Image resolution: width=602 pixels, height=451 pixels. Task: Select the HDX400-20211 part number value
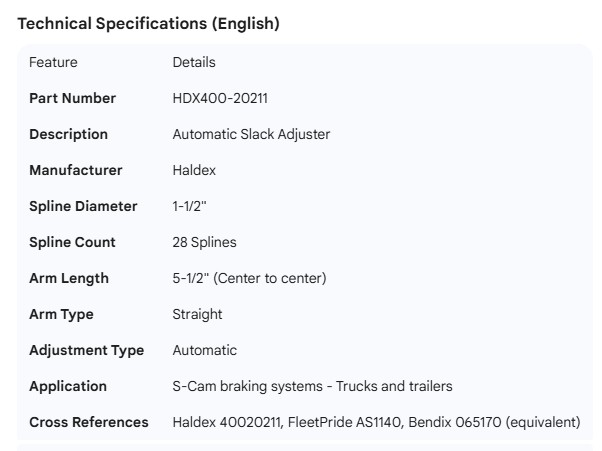pyautogui.click(x=220, y=98)
